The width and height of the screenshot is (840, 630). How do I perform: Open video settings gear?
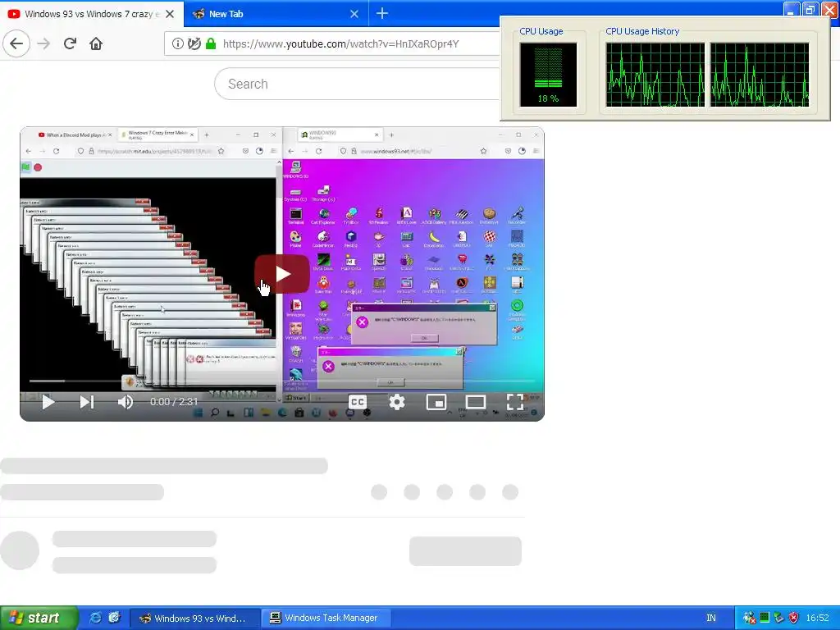pos(397,402)
